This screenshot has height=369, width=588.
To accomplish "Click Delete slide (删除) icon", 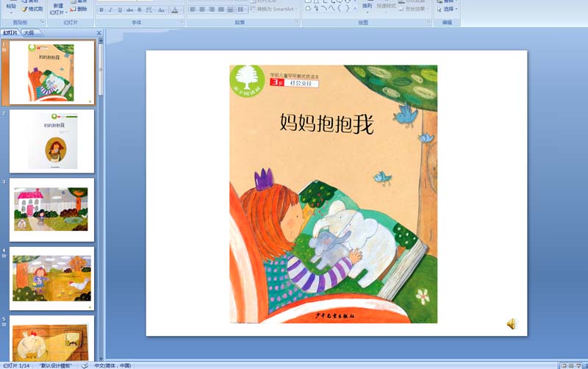I will 79,9.
